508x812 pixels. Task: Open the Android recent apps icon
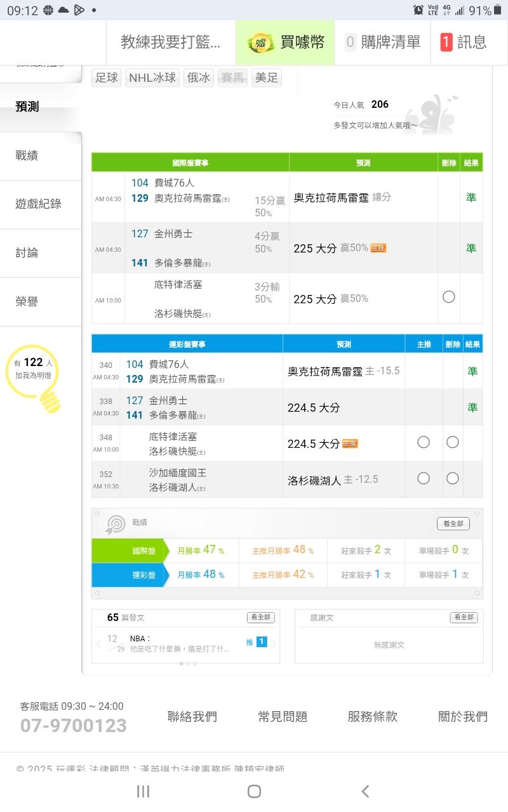click(x=144, y=791)
